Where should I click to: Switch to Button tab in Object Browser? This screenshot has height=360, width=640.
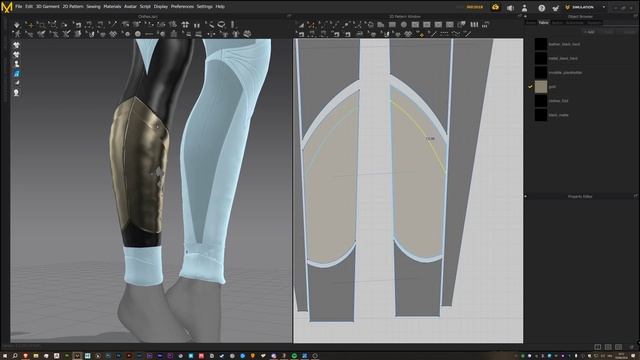click(x=557, y=23)
